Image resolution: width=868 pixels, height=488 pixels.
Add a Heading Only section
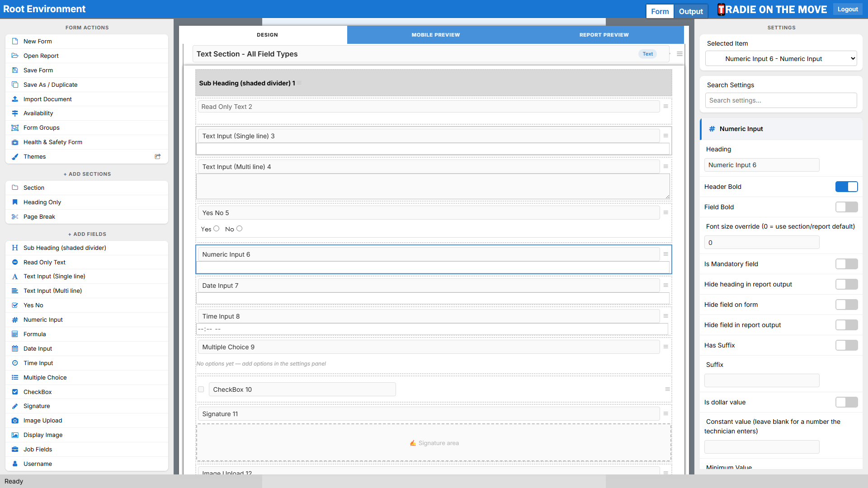click(x=87, y=202)
